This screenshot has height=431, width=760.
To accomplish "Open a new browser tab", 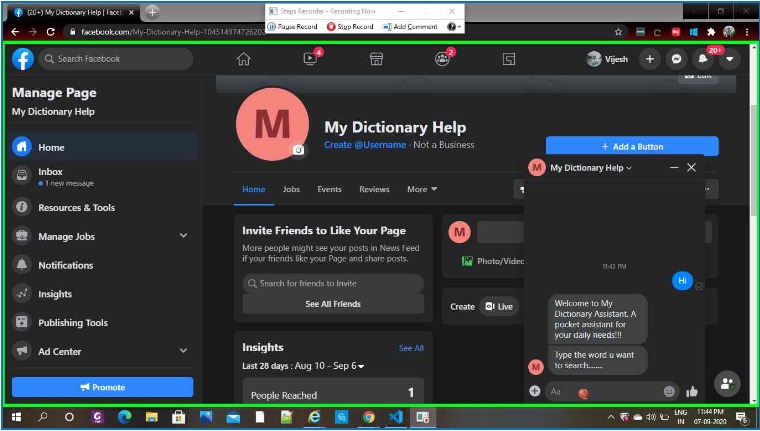I will tap(152, 12).
